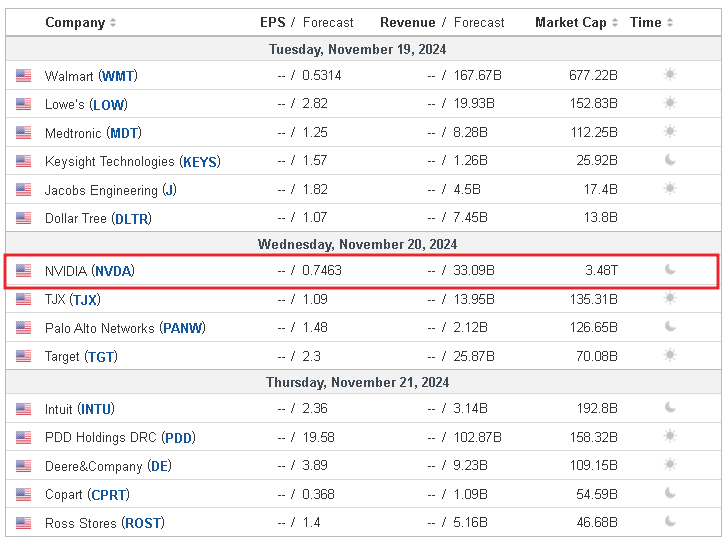The image size is (728, 541).
Task: Click the moon time icon for Ross Stores
Action: 670,522
